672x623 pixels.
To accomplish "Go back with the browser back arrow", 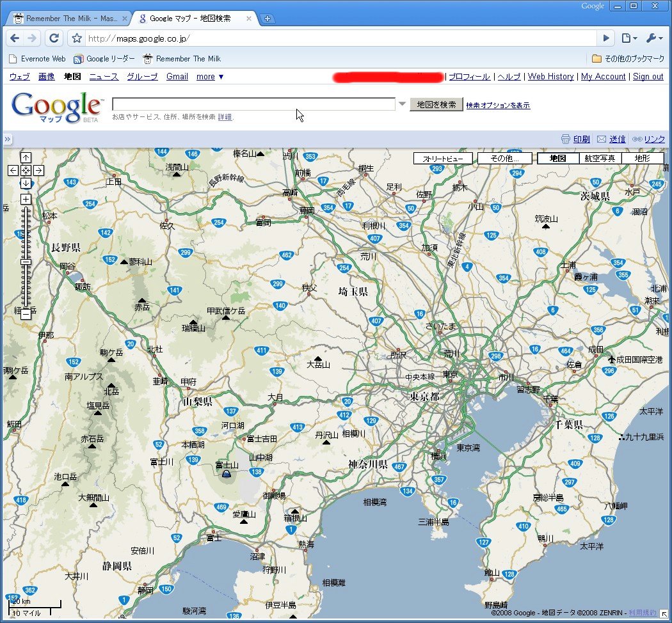I will [x=15, y=38].
